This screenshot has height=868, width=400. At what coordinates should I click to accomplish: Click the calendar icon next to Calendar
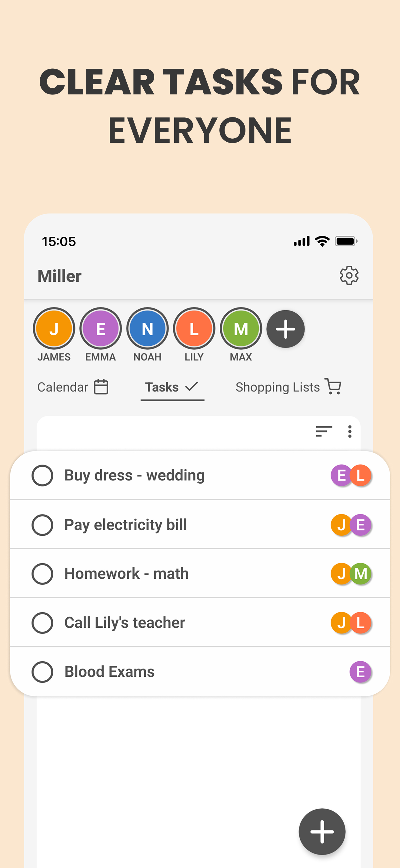tap(101, 386)
